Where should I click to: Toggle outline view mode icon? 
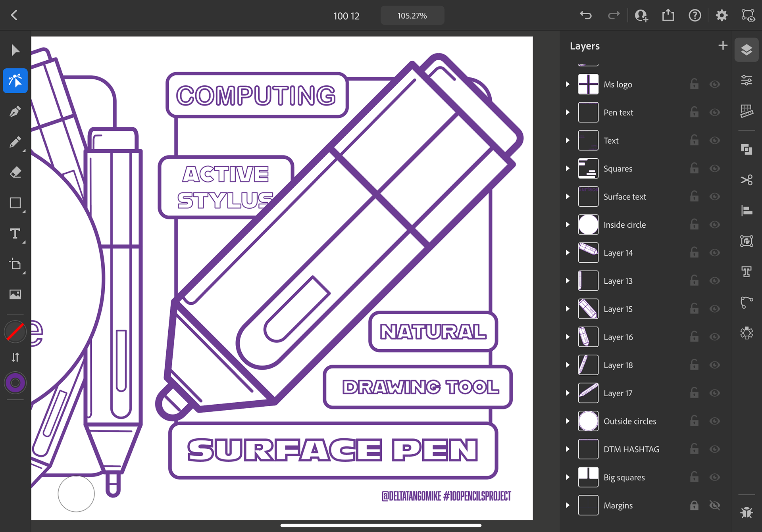(748, 15)
